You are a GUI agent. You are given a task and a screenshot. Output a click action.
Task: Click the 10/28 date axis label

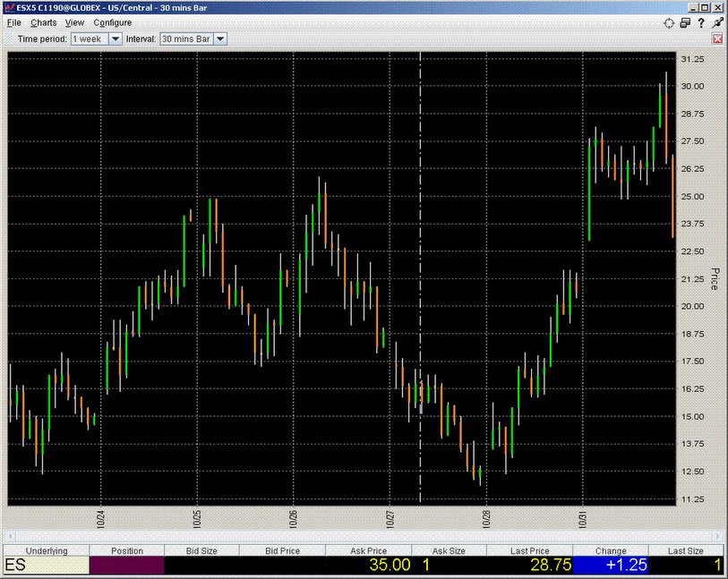tap(486, 519)
